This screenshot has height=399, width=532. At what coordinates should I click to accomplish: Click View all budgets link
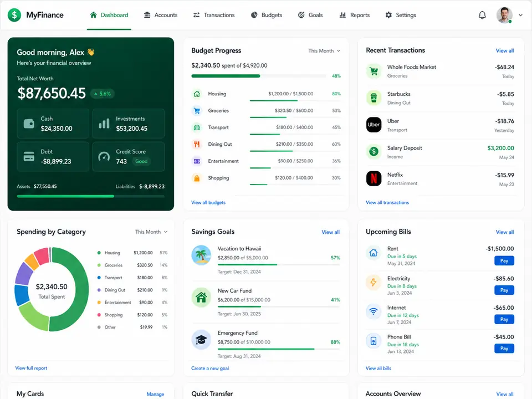click(x=208, y=203)
